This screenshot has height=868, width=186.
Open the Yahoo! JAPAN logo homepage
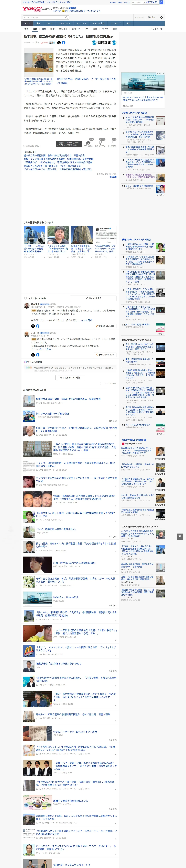pos(32,9)
